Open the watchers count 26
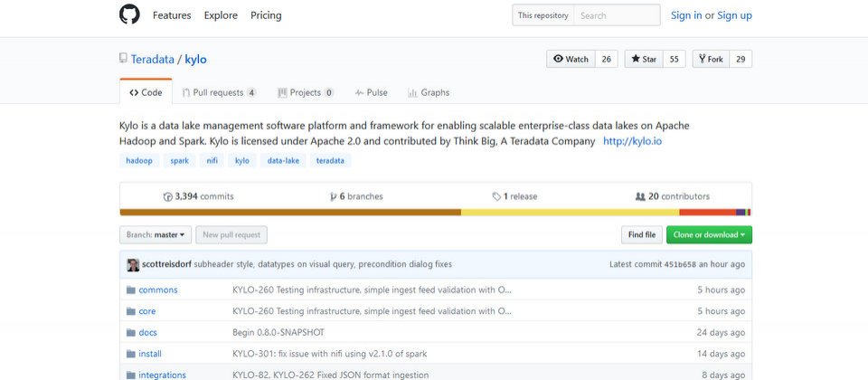 pos(606,59)
